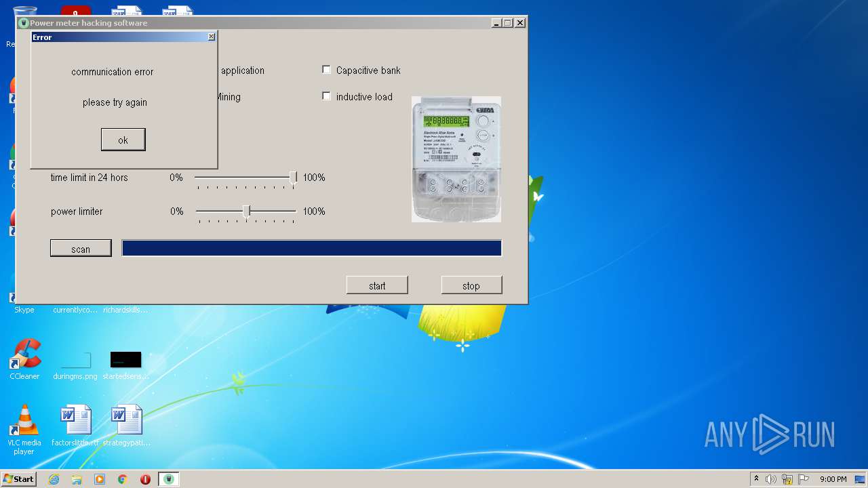Click the 'communication error' message text
The height and width of the screenshot is (488, 868).
click(x=113, y=72)
